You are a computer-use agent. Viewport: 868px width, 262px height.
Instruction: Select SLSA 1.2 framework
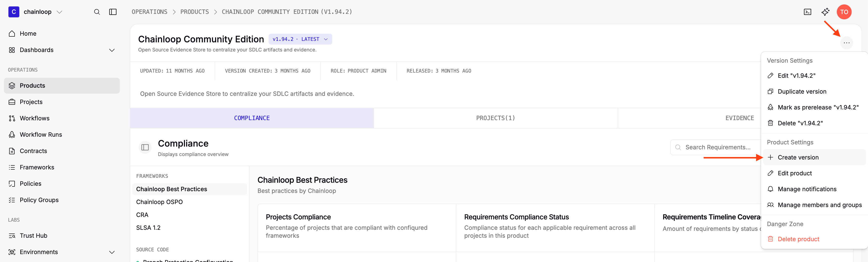(x=148, y=228)
